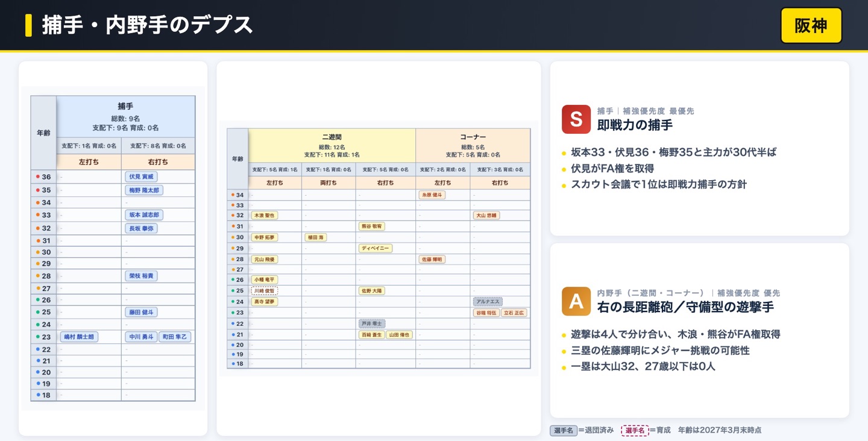
Task: Click the 捕手 table header
Action: pyautogui.click(x=125, y=116)
